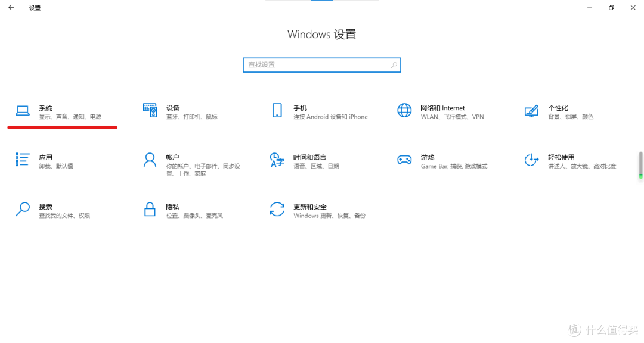Open the 时间和语言 icon
The width and height of the screenshot is (644, 343).
(x=277, y=160)
